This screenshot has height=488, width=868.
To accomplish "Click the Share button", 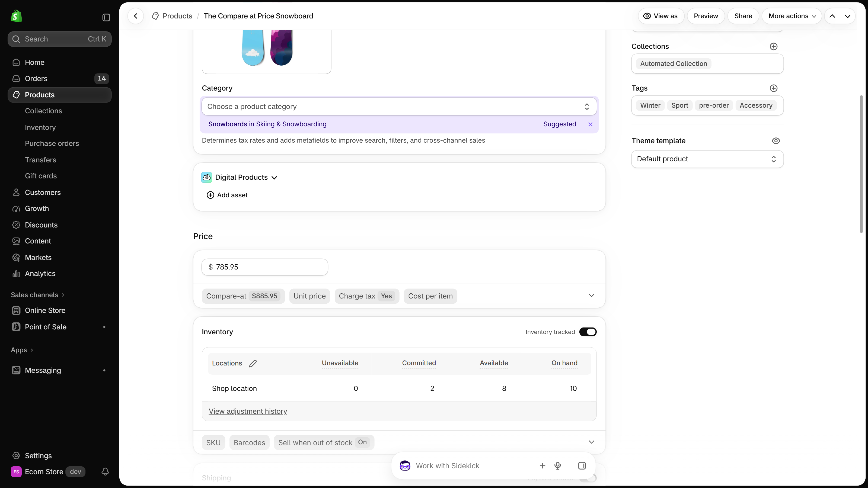I will (743, 16).
